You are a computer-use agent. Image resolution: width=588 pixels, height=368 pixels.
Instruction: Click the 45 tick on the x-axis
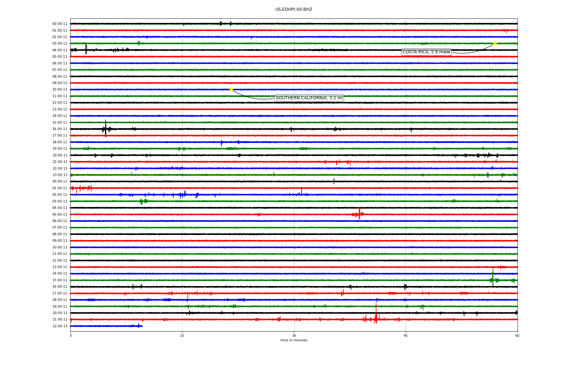(405, 335)
